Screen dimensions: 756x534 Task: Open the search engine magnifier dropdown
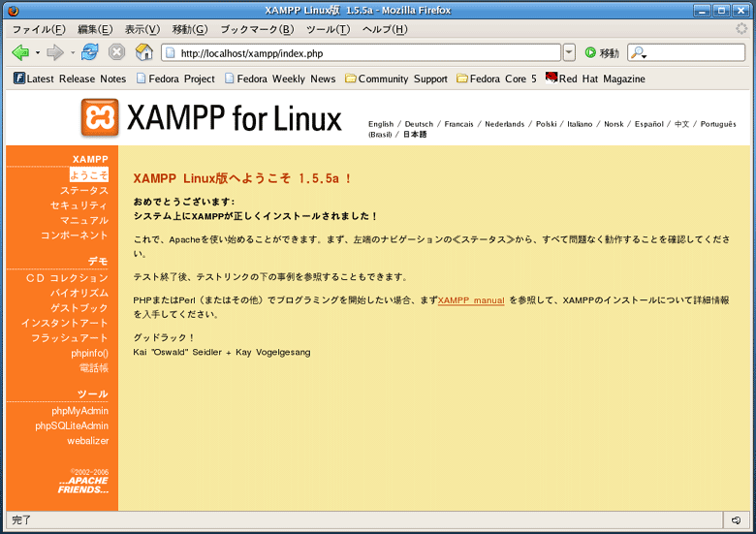639,52
